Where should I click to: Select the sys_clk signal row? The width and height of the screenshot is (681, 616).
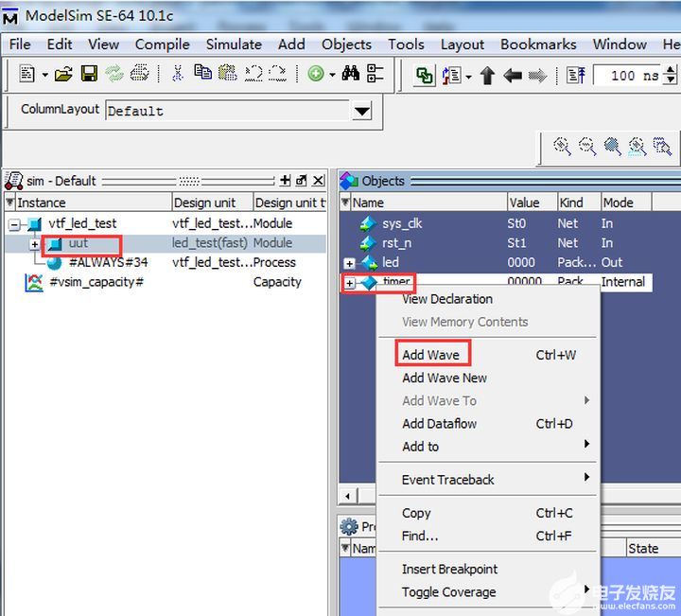(495, 223)
